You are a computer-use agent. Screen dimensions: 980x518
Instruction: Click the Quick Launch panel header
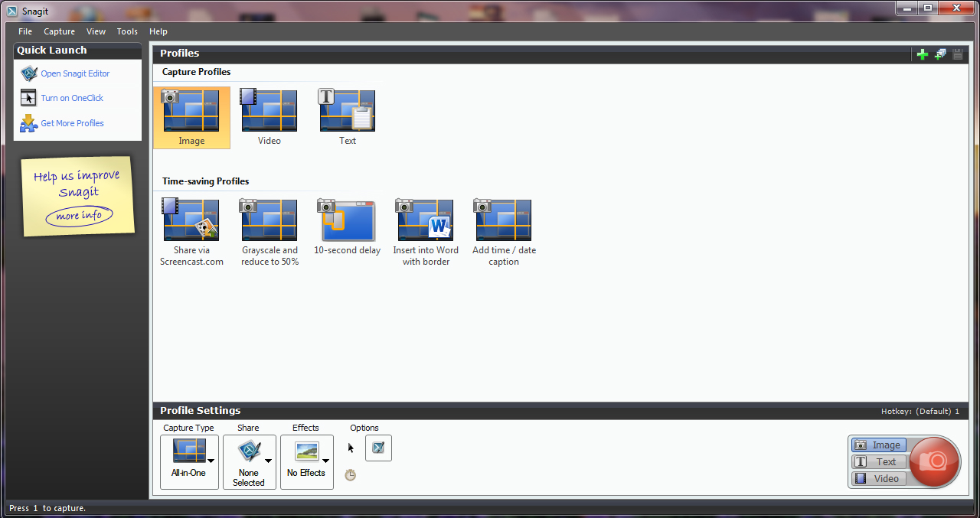click(77, 50)
